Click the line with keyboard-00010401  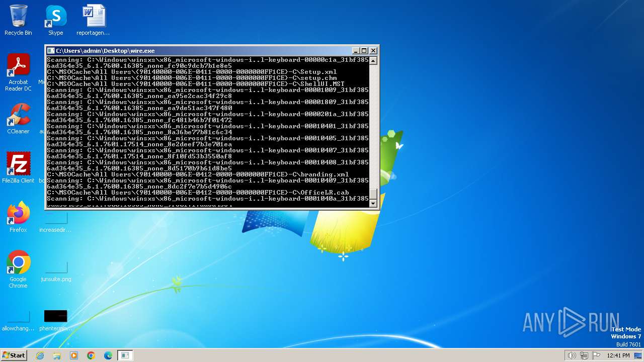[208, 126]
